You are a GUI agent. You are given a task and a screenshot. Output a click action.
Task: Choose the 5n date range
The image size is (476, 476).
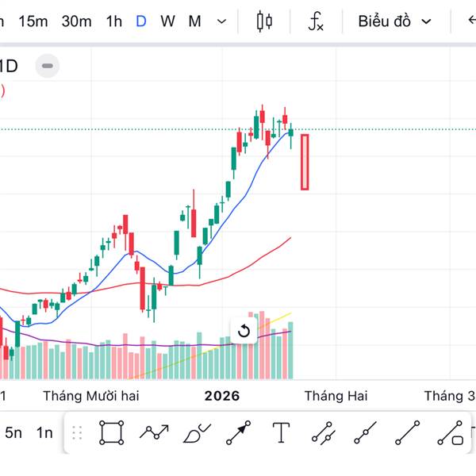[x=13, y=432]
